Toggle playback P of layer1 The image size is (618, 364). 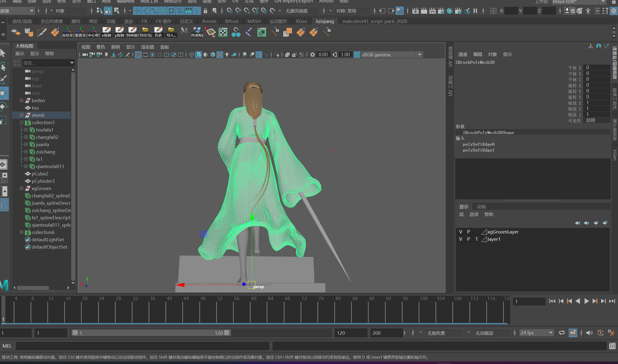[x=468, y=239]
